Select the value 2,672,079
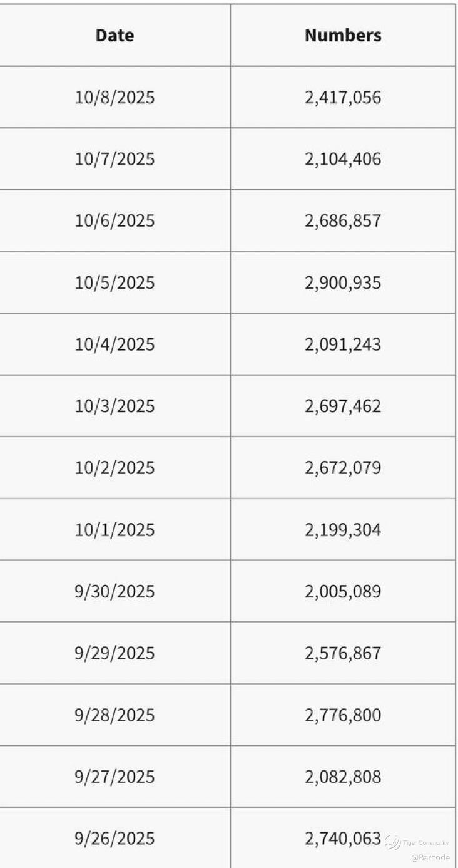Image resolution: width=458 pixels, height=868 pixels. (343, 468)
